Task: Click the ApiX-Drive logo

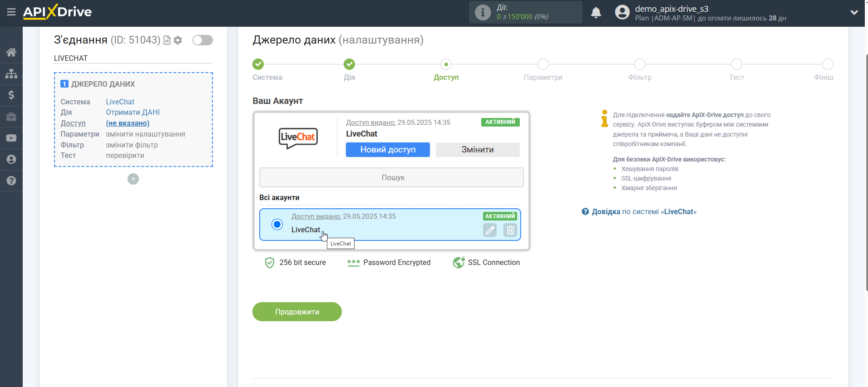Action: (x=57, y=12)
